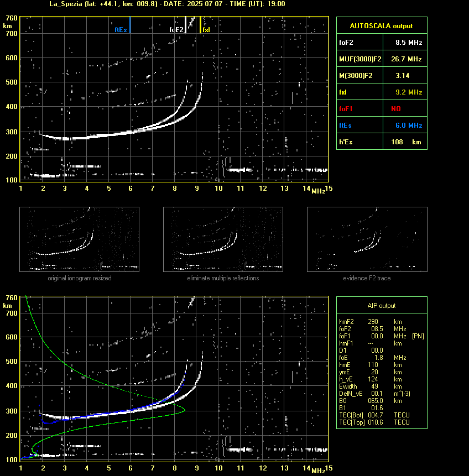Viewport: 469px width, 476px height.
Task: Click the 'ftEs' label on top ionogram
Action: (x=121, y=30)
